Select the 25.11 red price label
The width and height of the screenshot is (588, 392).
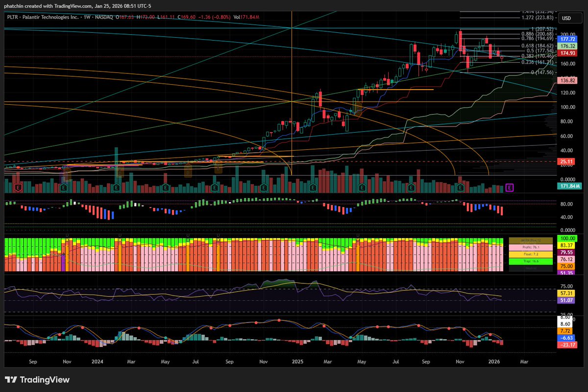567,161
